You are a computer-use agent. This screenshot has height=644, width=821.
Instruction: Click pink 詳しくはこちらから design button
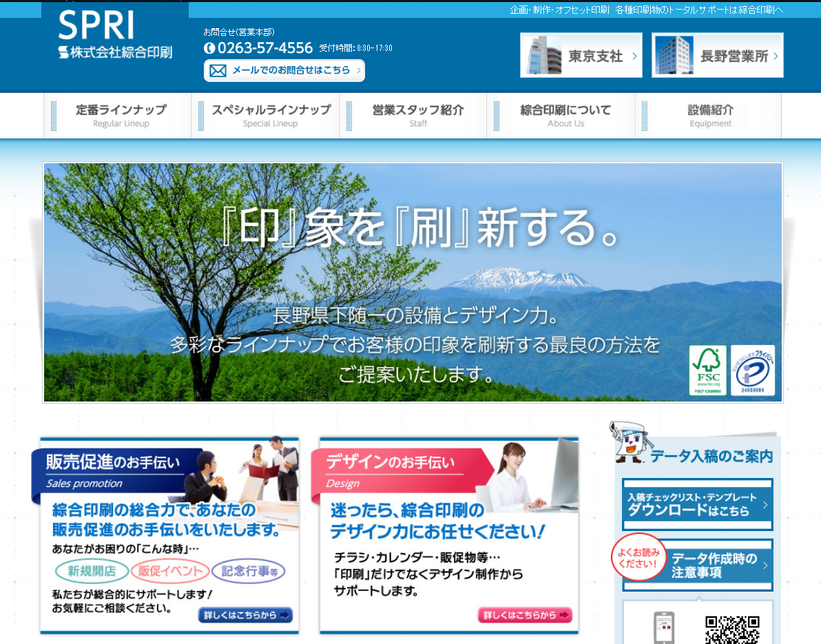(x=525, y=615)
